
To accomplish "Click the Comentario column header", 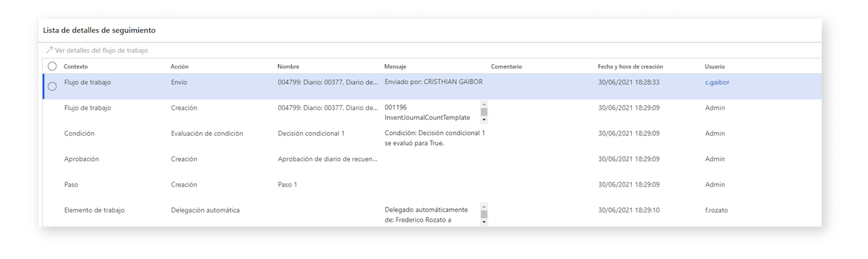I will pos(507,66).
